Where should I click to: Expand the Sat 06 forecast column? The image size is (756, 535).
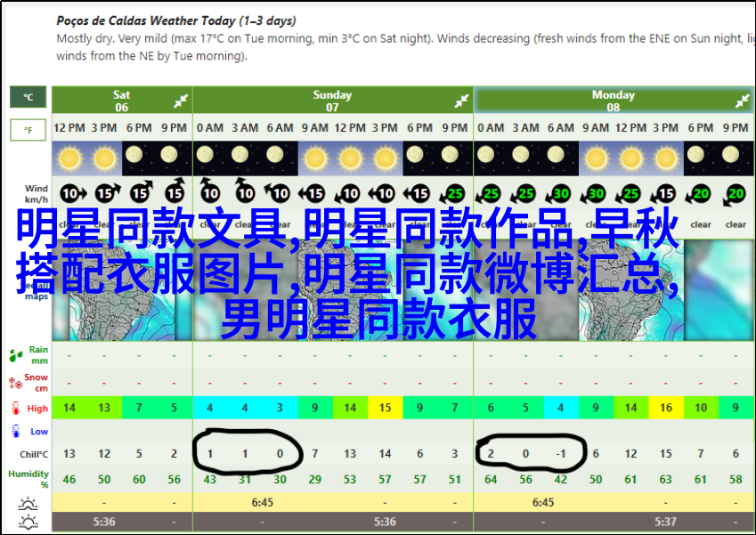tap(180, 101)
